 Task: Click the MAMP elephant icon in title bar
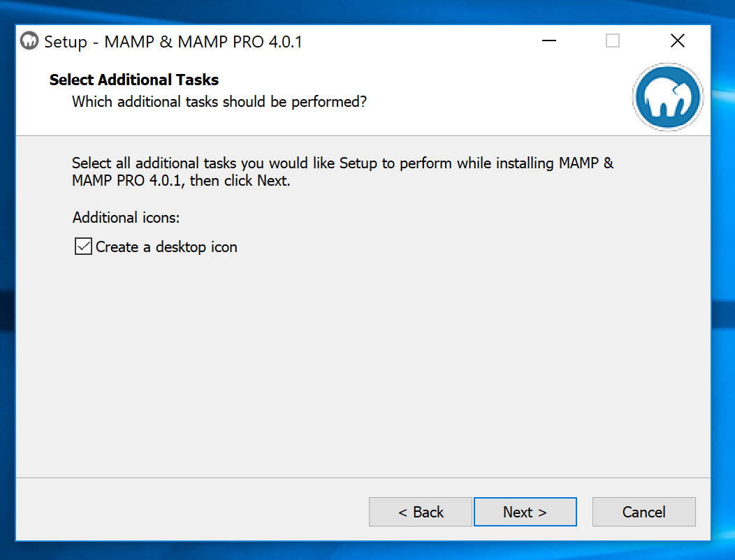[x=29, y=41]
